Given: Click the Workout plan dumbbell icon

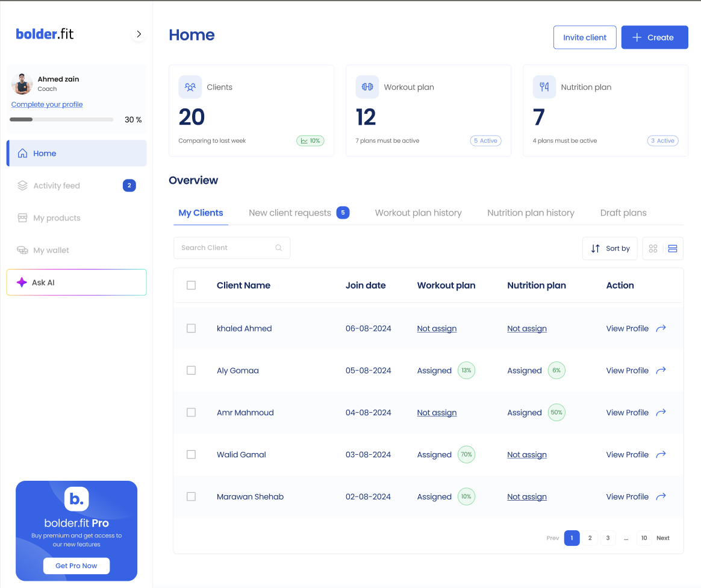Looking at the screenshot, I should 367,87.
